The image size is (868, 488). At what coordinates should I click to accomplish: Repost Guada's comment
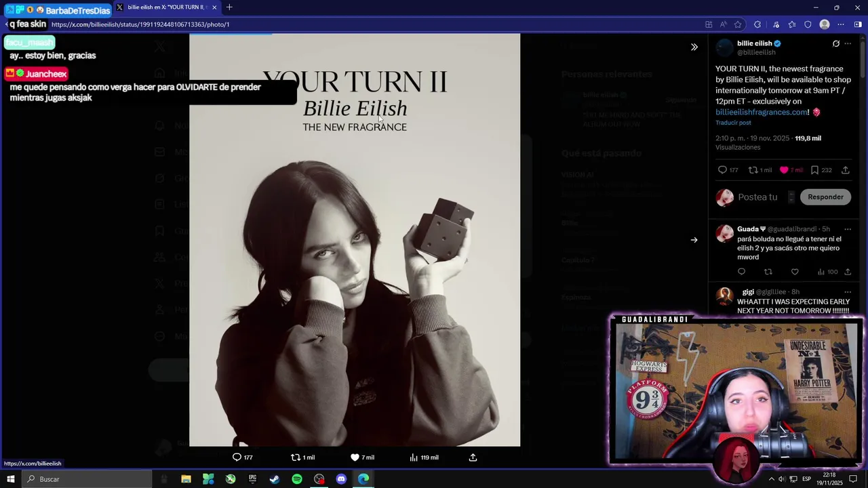pyautogui.click(x=768, y=272)
